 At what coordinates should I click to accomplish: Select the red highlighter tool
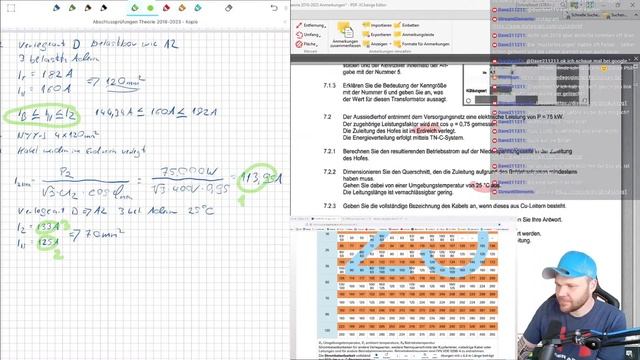tap(166, 7)
